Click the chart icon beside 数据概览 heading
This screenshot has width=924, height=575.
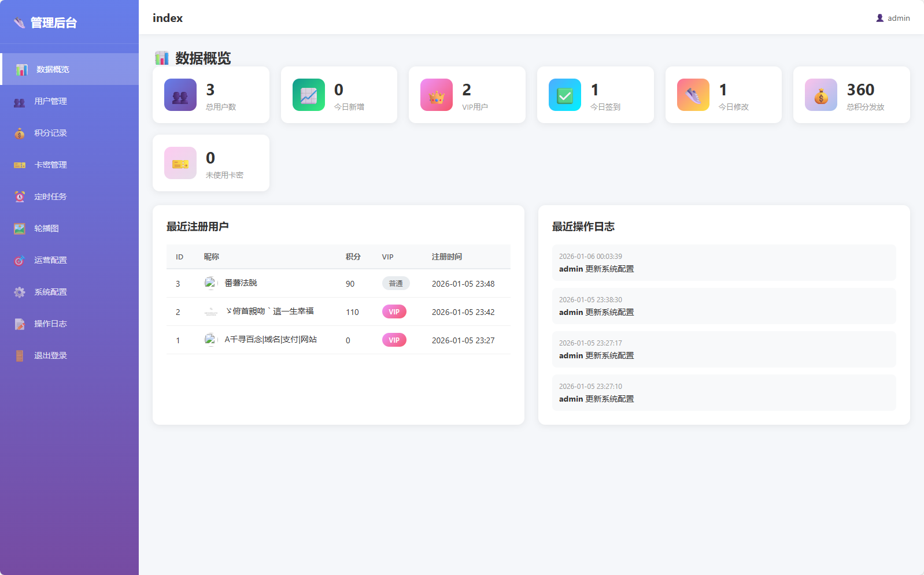pyautogui.click(x=162, y=58)
